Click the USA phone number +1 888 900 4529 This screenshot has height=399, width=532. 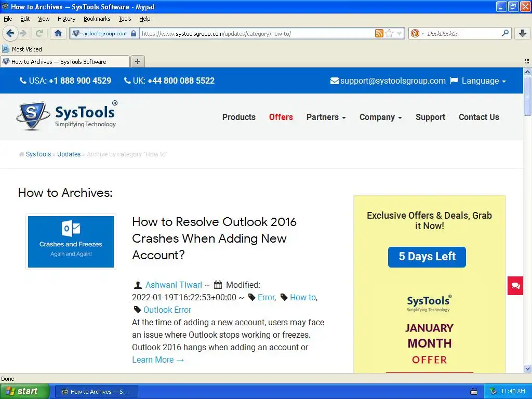click(x=79, y=81)
